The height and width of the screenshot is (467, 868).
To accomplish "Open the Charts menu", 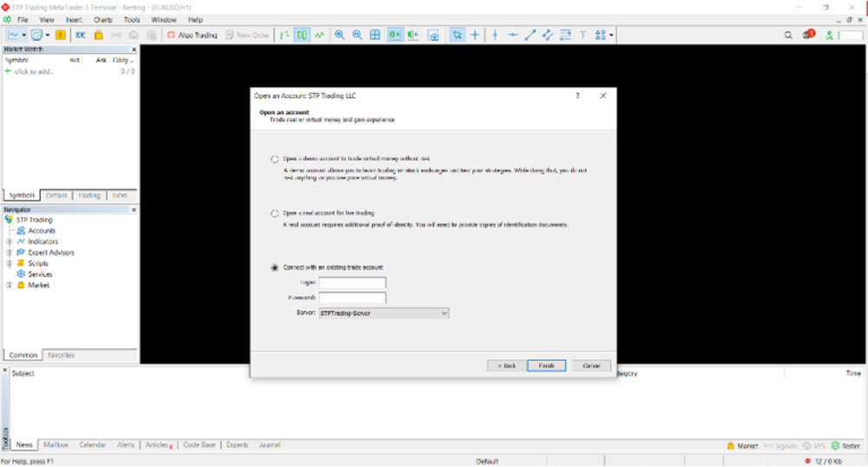I will 103,20.
